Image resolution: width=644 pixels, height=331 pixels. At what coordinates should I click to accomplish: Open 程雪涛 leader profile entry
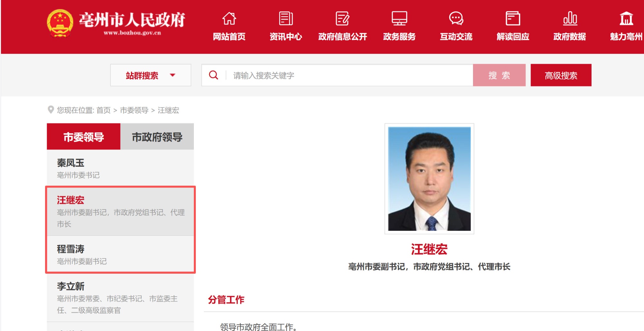71,249
